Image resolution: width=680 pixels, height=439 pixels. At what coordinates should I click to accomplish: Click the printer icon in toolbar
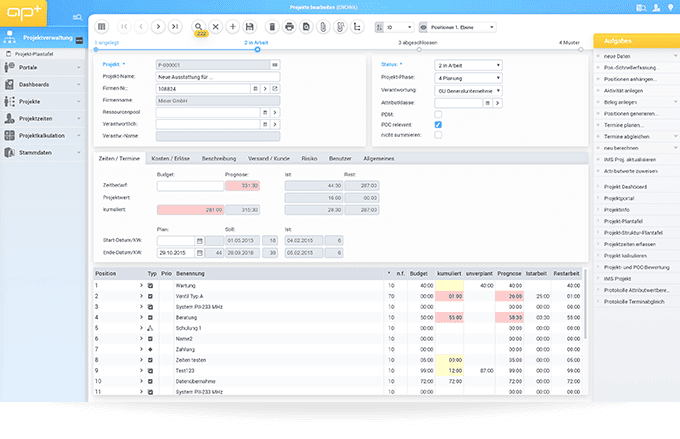290,26
